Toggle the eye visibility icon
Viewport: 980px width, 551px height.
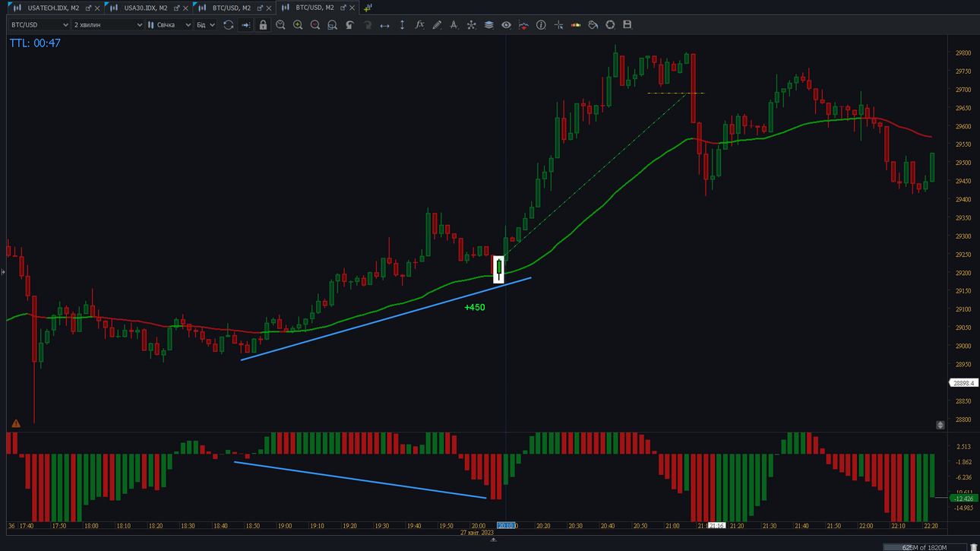(506, 25)
